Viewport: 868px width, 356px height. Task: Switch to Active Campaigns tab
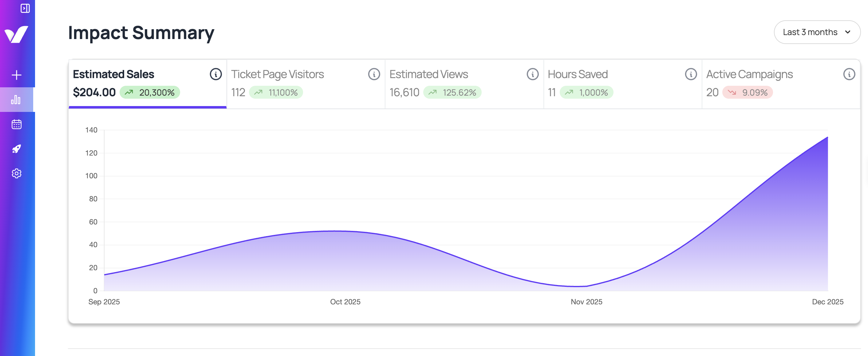click(749, 74)
